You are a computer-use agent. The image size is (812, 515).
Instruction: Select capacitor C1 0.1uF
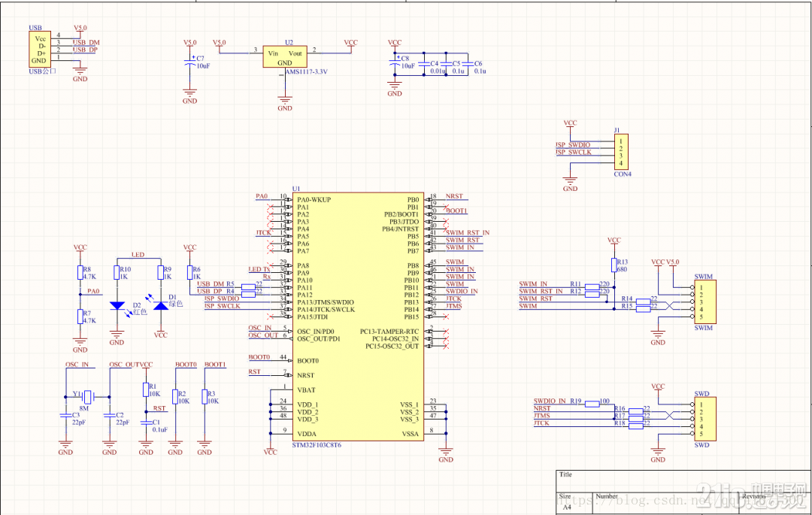pyautogui.click(x=146, y=423)
